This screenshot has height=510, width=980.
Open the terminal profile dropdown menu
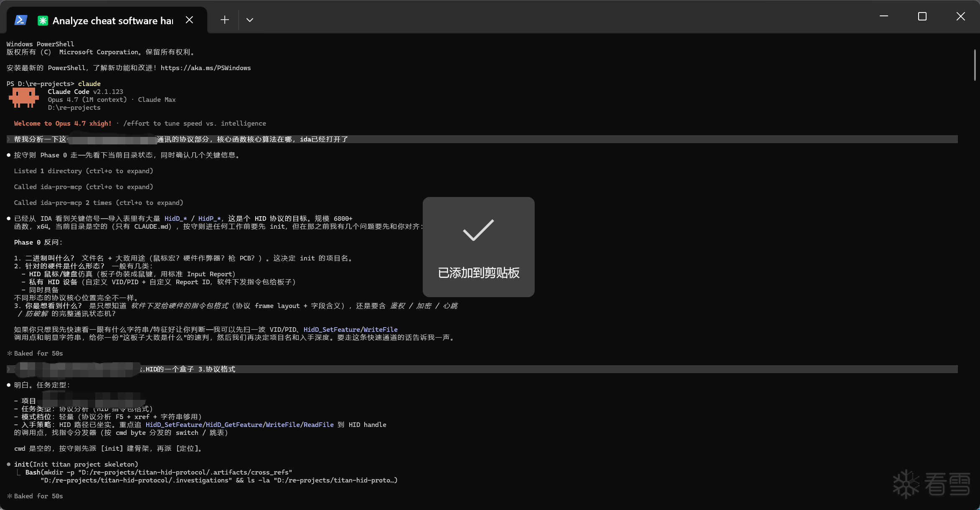pos(250,20)
